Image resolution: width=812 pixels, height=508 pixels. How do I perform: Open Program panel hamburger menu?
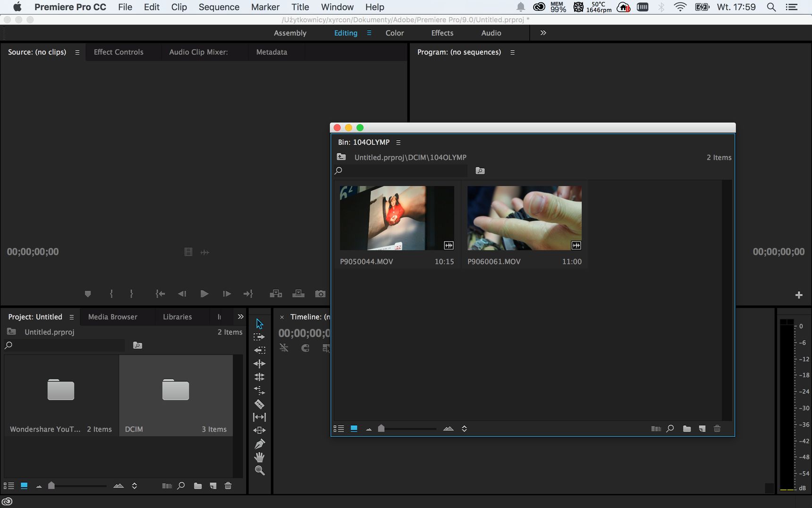tap(512, 52)
